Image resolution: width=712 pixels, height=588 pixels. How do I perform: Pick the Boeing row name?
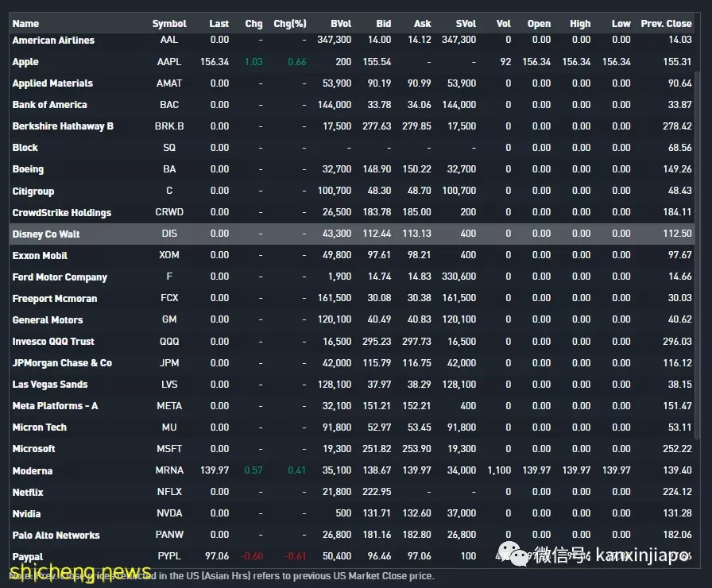(x=28, y=169)
